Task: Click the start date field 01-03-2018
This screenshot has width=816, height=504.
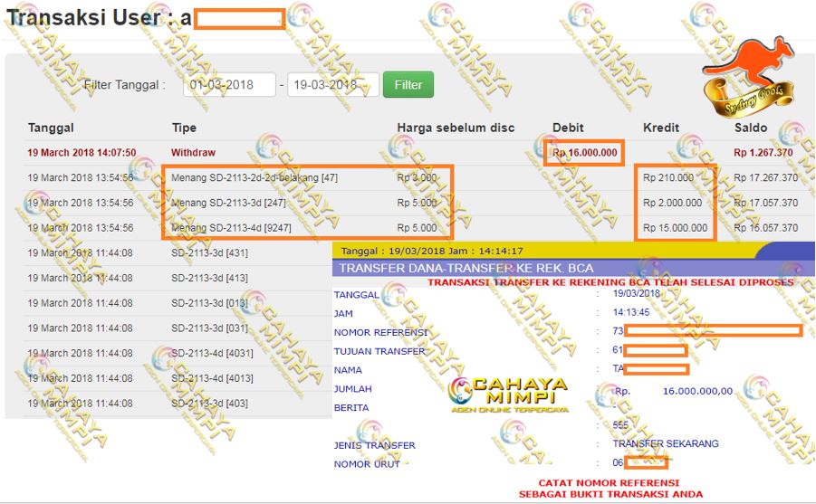Action: click(x=229, y=85)
